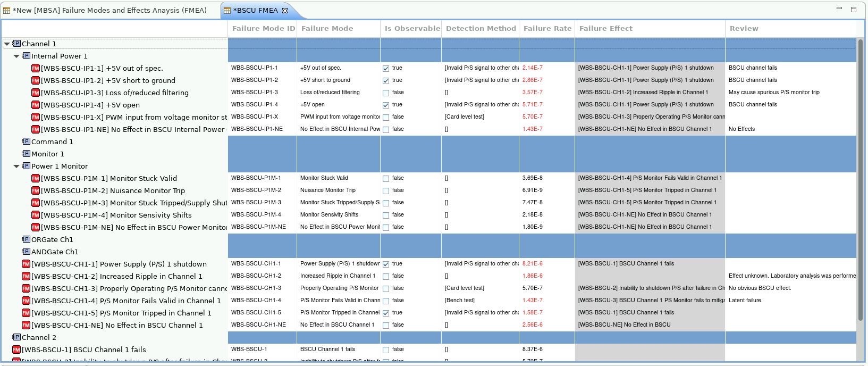Click the vertical scrollbar thumb
The height and width of the screenshot is (366, 868).
(860, 180)
